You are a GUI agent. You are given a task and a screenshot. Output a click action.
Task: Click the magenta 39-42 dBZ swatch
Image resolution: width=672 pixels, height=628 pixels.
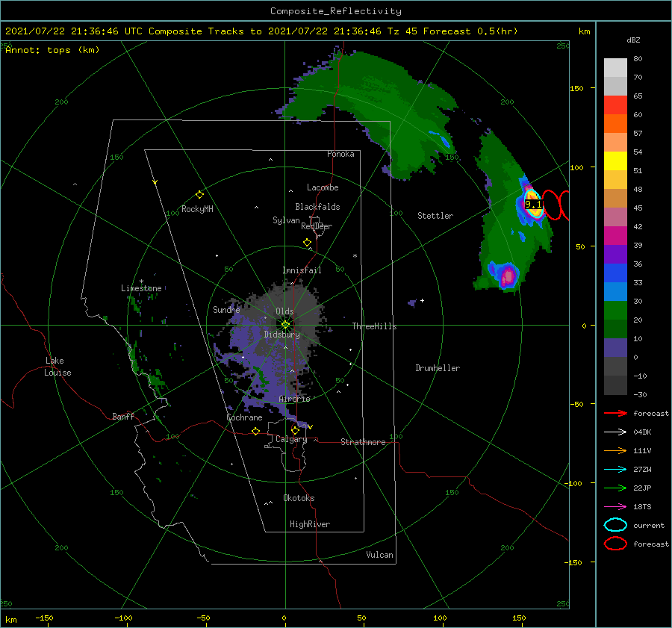[615, 236]
